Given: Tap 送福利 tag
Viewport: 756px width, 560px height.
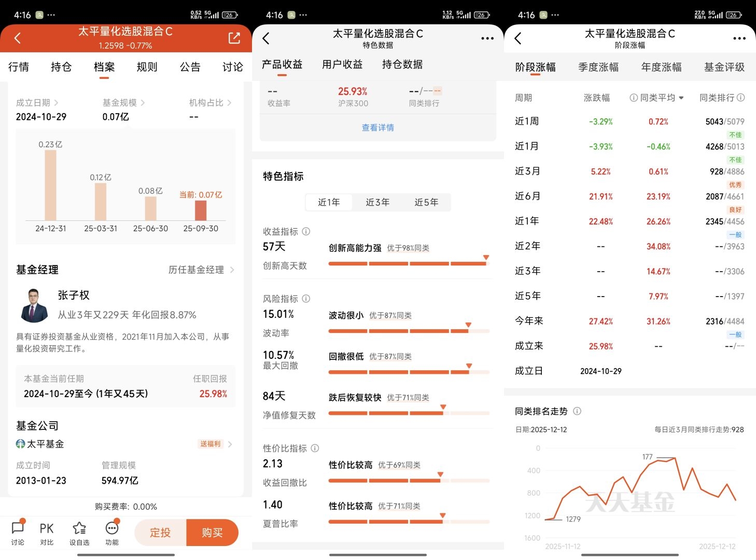Looking at the screenshot, I should pyautogui.click(x=211, y=444).
